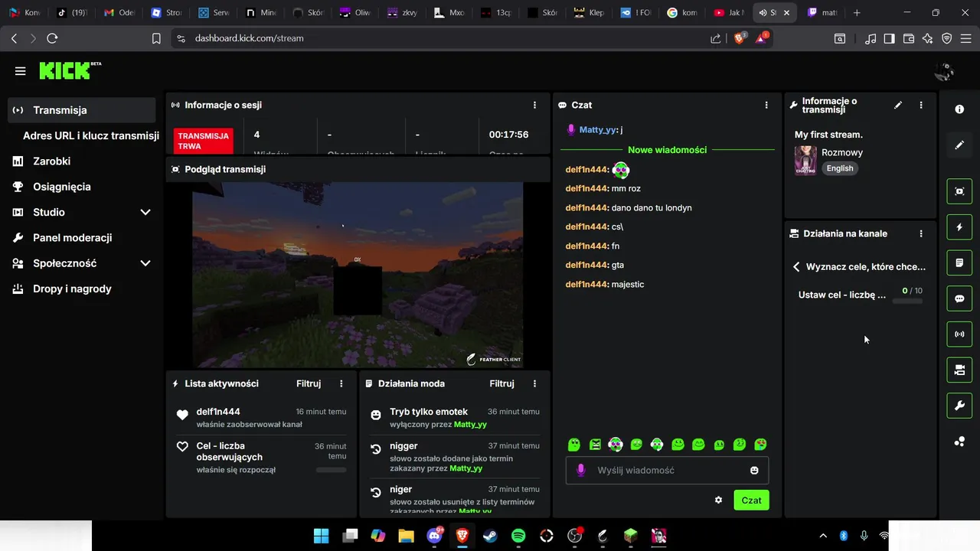Expand the Społeczność sidebar section
980x551 pixels.
(145, 263)
